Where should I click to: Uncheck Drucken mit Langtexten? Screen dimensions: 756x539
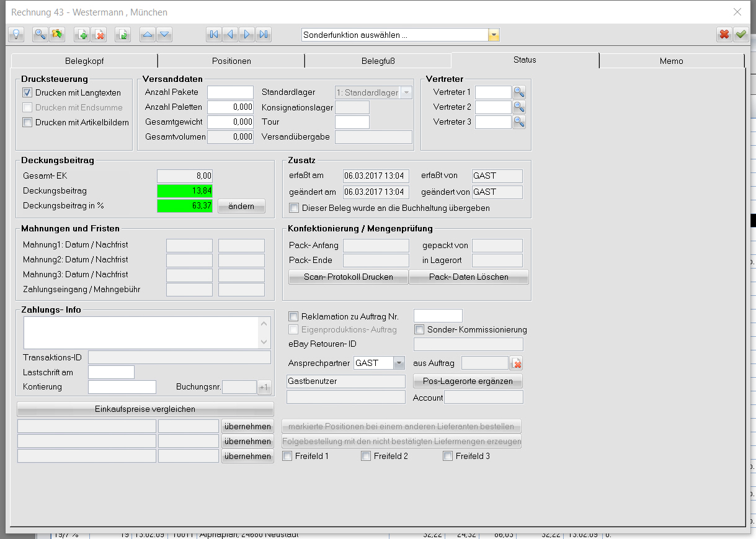click(27, 93)
